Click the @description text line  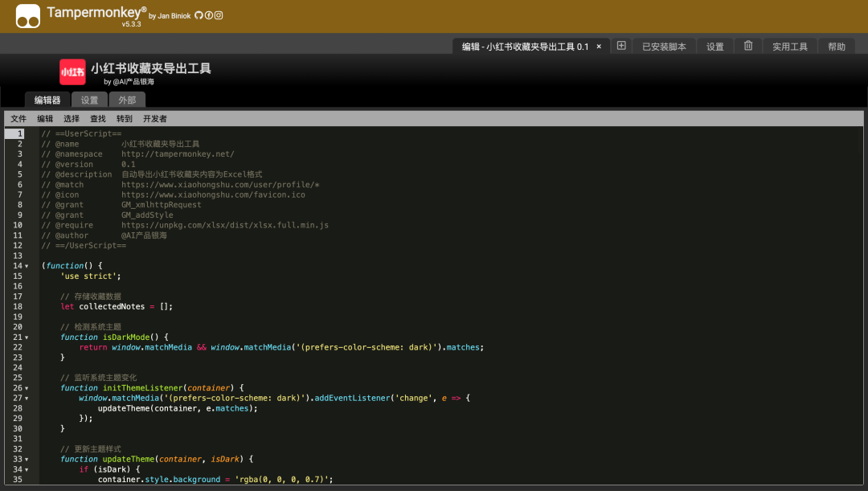click(191, 174)
